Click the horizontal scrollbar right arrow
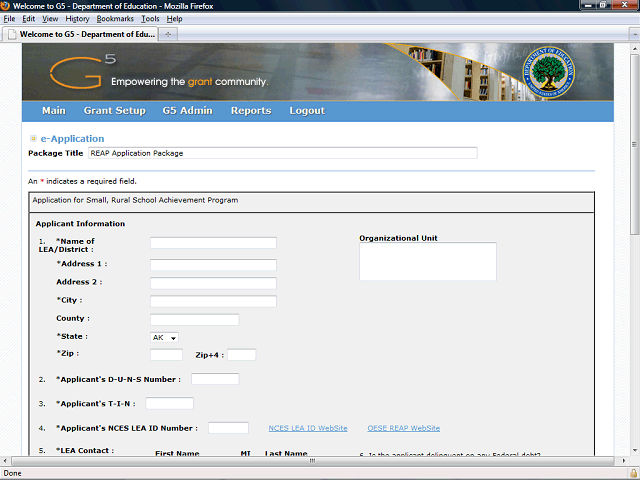The image size is (640, 480). pos(623,461)
